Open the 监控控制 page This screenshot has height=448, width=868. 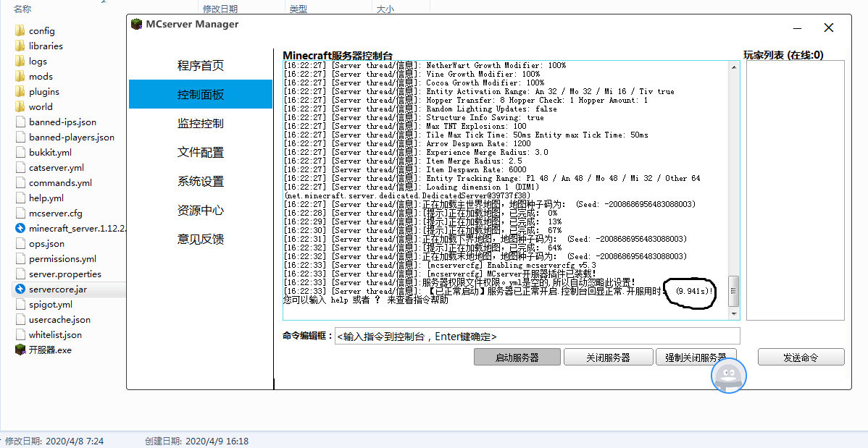point(201,123)
